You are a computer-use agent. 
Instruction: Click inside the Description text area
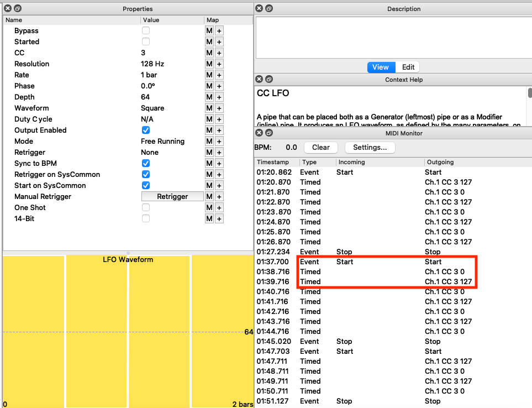[x=393, y=38]
